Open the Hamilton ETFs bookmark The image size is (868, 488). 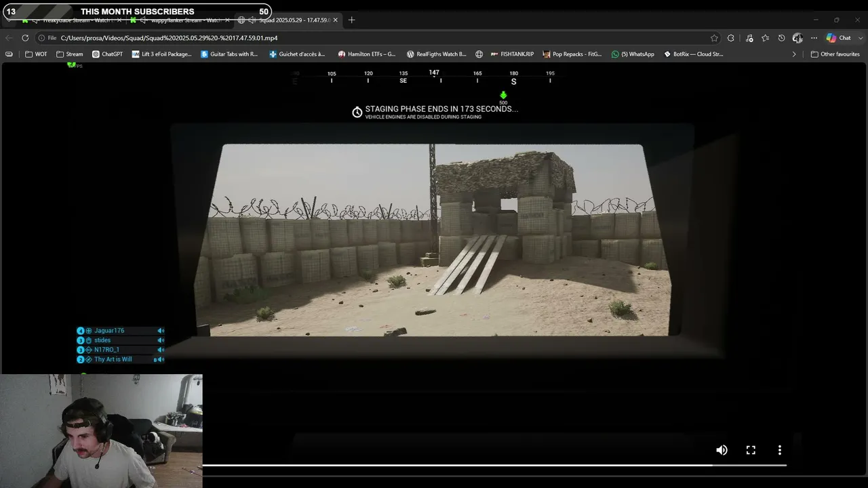point(367,54)
